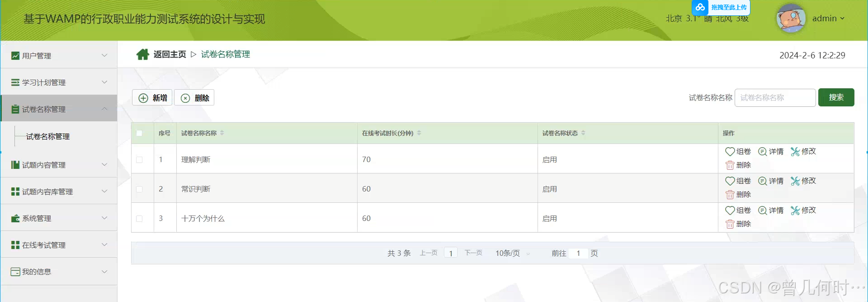The image size is (868, 302).
Task: Click the home icon in breadcrumb
Action: tap(143, 54)
